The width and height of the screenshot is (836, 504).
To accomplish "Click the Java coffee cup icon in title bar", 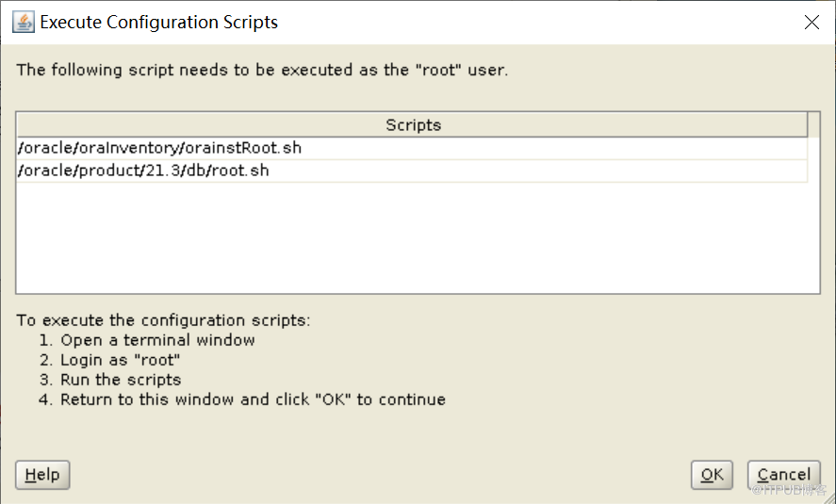I will pyautogui.click(x=24, y=22).
